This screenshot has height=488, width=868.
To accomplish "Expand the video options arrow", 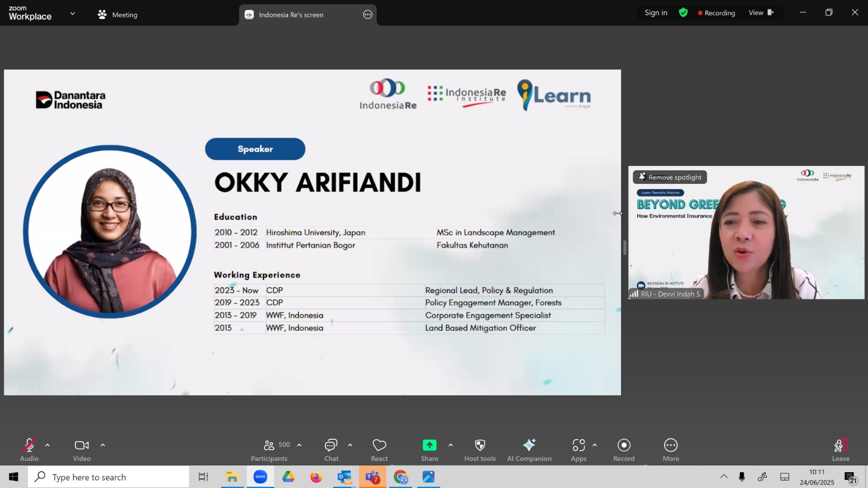I will pyautogui.click(x=103, y=445).
